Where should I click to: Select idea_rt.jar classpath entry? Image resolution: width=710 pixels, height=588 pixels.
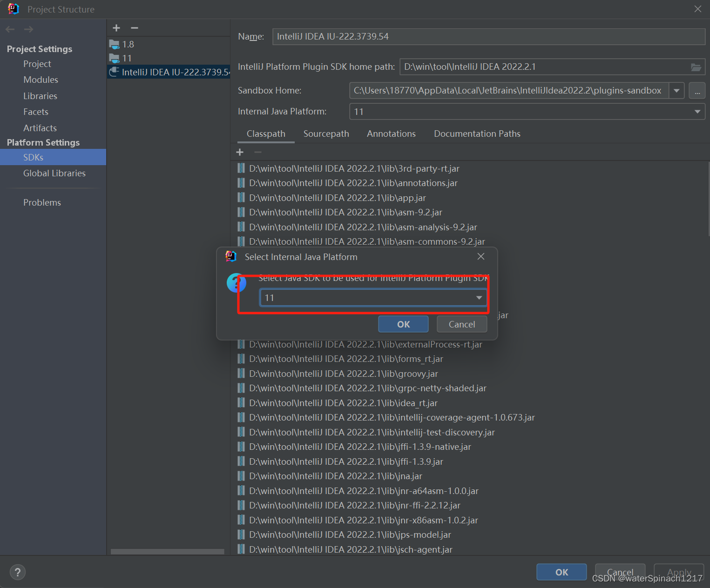pyautogui.click(x=343, y=403)
